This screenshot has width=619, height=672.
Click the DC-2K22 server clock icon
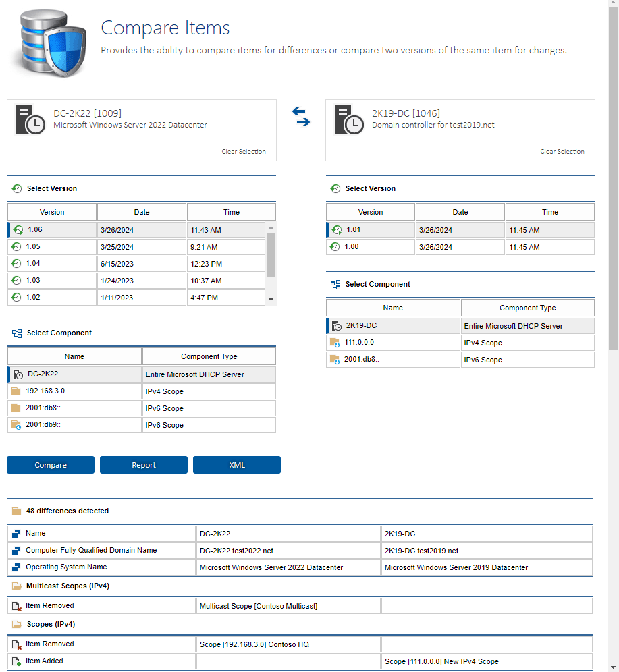(x=30, y=120)
